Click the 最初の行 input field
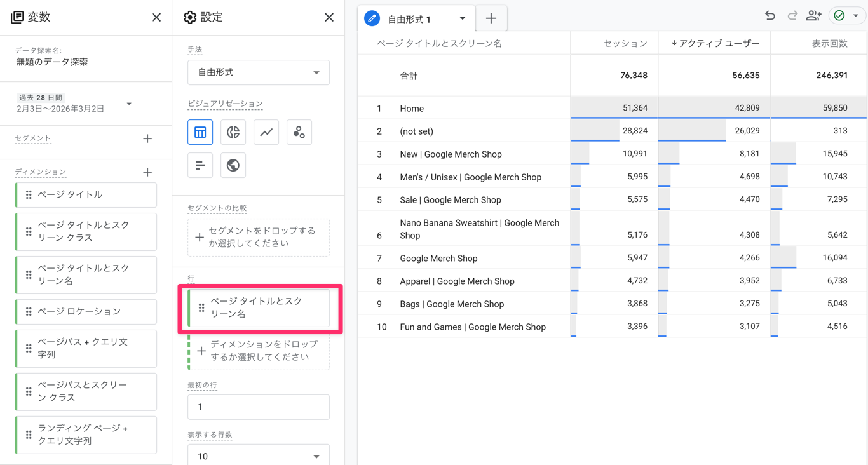The height and width of the screenshot is (465, 868). (x=258, y=407)
